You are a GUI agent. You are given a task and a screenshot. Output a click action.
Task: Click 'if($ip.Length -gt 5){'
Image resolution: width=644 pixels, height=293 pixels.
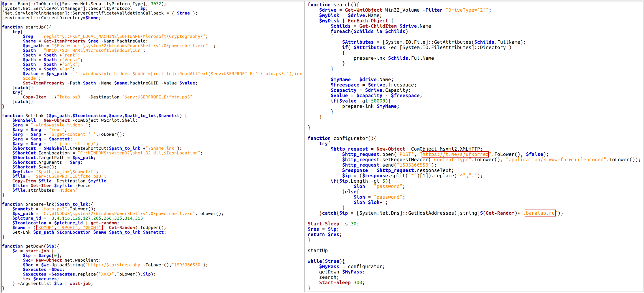pyautogui.click(x=361, y=181)
